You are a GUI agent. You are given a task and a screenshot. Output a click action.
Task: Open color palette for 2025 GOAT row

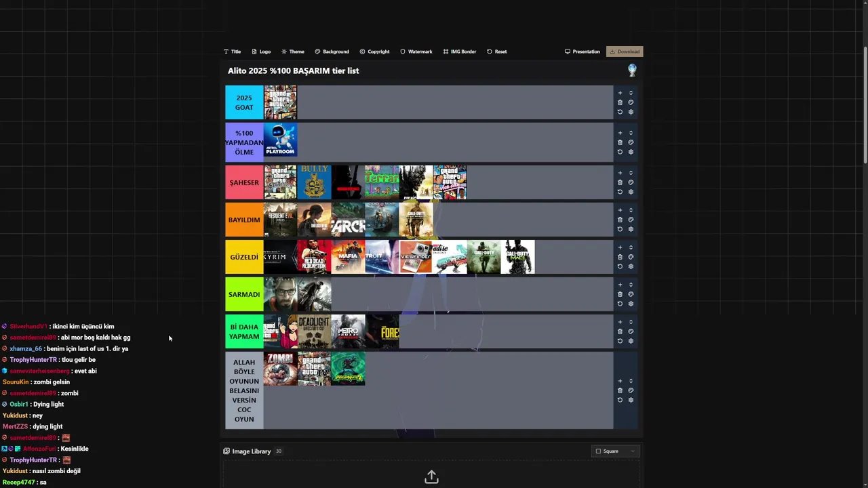[631, 102]
